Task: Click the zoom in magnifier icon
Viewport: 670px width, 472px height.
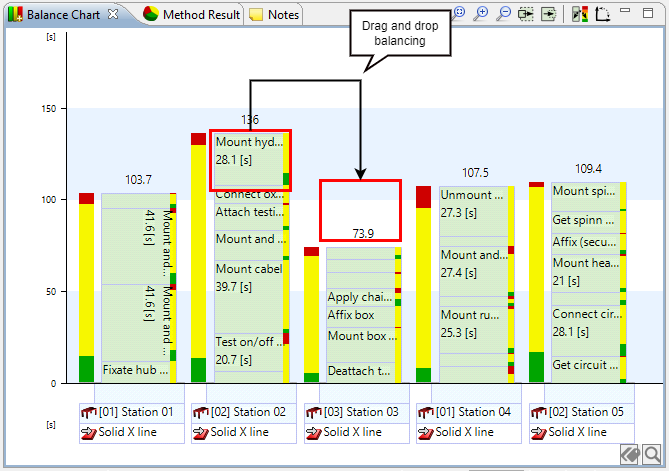Action: click(481, 14)
